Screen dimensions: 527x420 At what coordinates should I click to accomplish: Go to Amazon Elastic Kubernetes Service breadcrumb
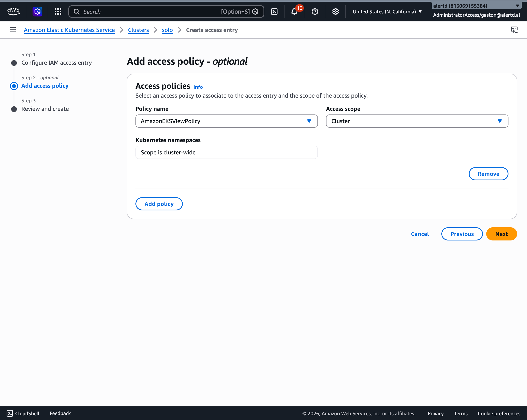69,30
